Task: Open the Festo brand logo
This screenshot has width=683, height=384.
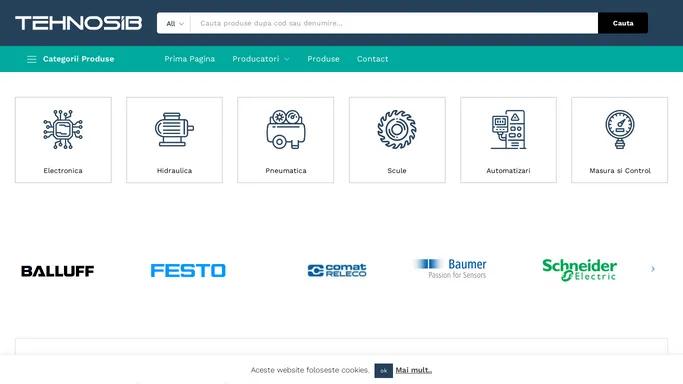Action: (x=188, y=270)
